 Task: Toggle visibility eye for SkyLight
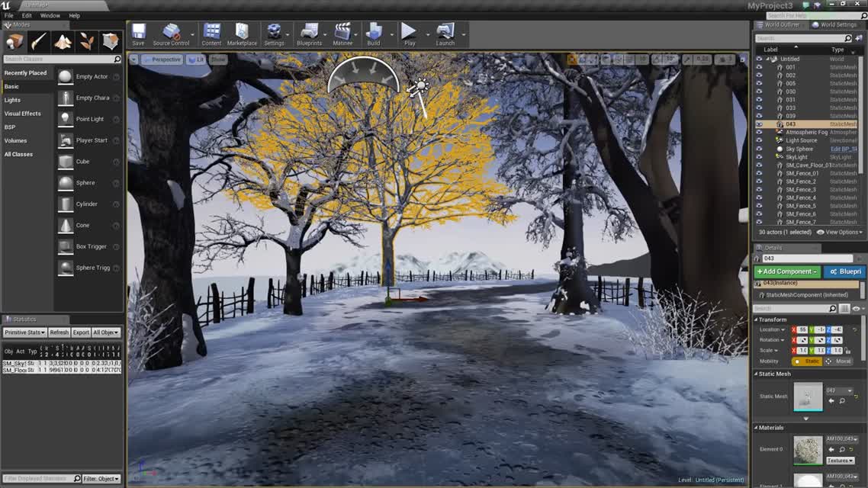[x=759, y=157]
